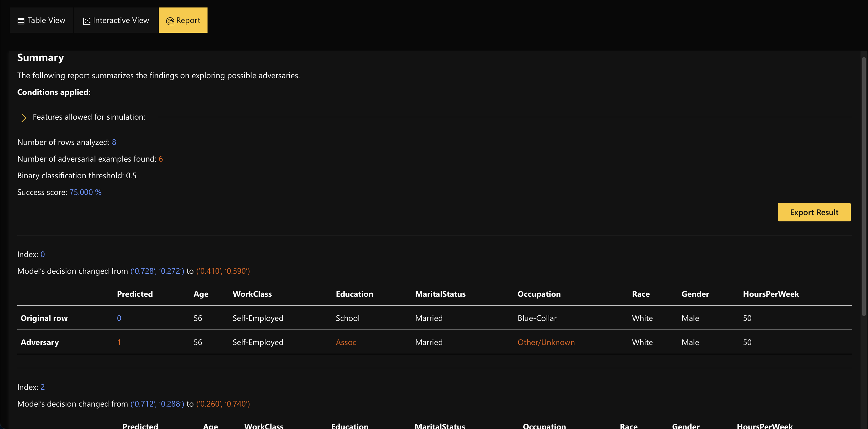Viewport: 868px width, 429px height.
Task: Click the Original row predicted value 0
Action: (x=119, y=318)
